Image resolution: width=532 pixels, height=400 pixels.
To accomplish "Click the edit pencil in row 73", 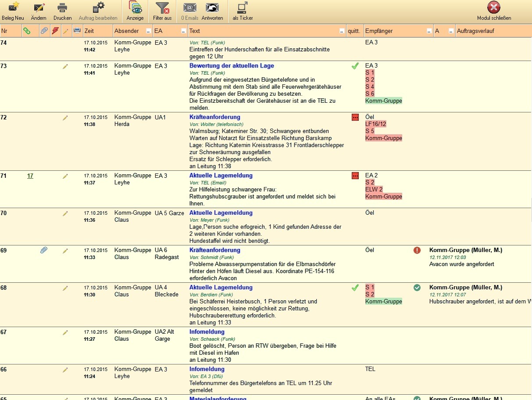I will (x=65, y=66).
